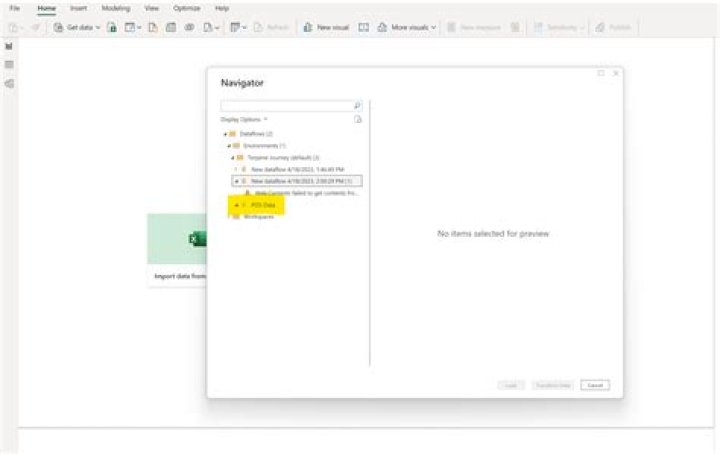Click the Web.Contents failed warning row
720x454 pixels.
pyautogui.click(x=306, y=193)
